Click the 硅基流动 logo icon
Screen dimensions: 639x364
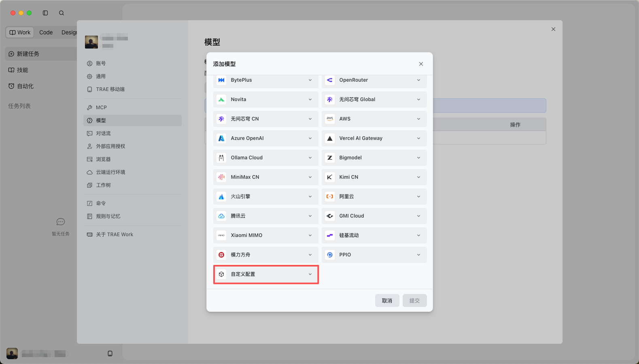330,235
